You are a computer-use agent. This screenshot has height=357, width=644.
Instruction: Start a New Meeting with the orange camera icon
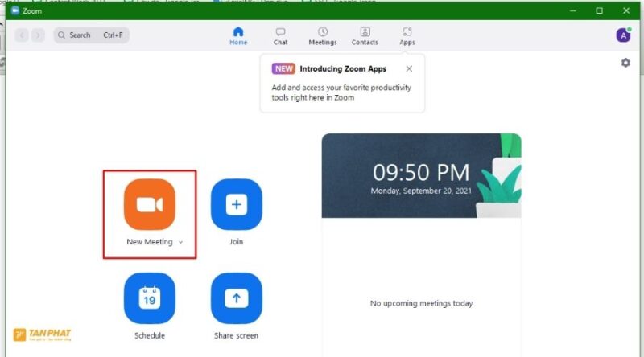coord(150,204)
